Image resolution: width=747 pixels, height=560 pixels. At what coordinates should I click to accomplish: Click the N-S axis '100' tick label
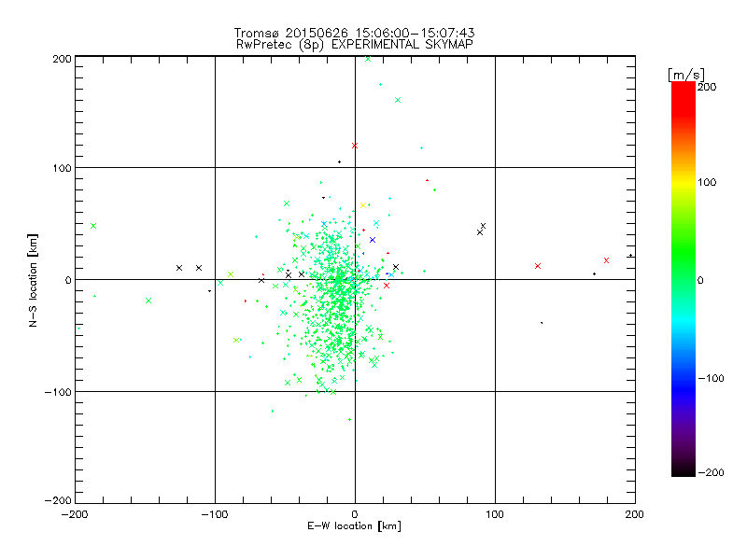point(62,168)
